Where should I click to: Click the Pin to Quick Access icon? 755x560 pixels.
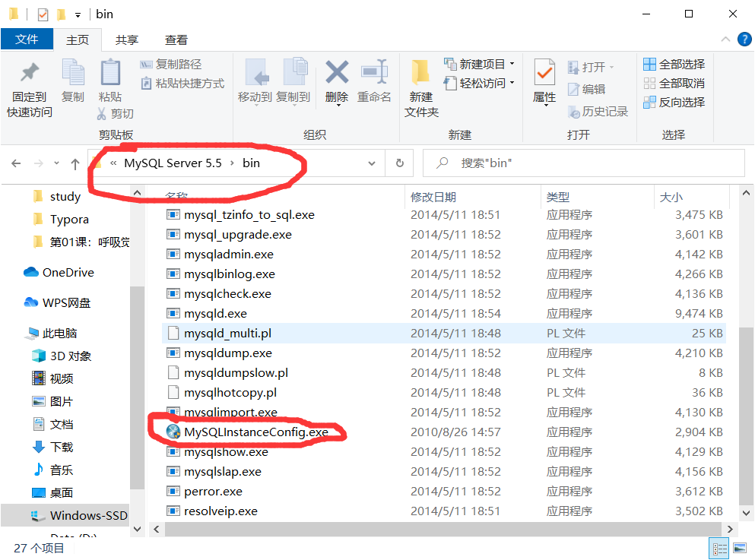(30, 73)
